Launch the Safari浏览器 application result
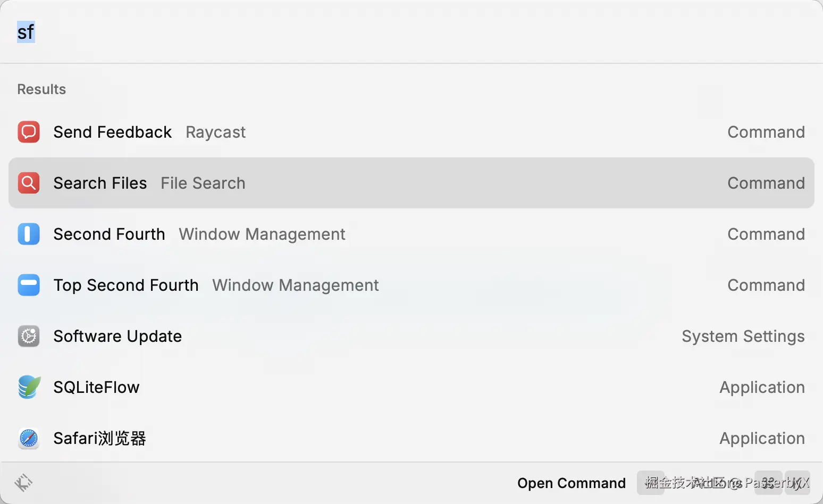Image resolution: width=823 pixels, height=504 pixels. (x=372, y=438)
